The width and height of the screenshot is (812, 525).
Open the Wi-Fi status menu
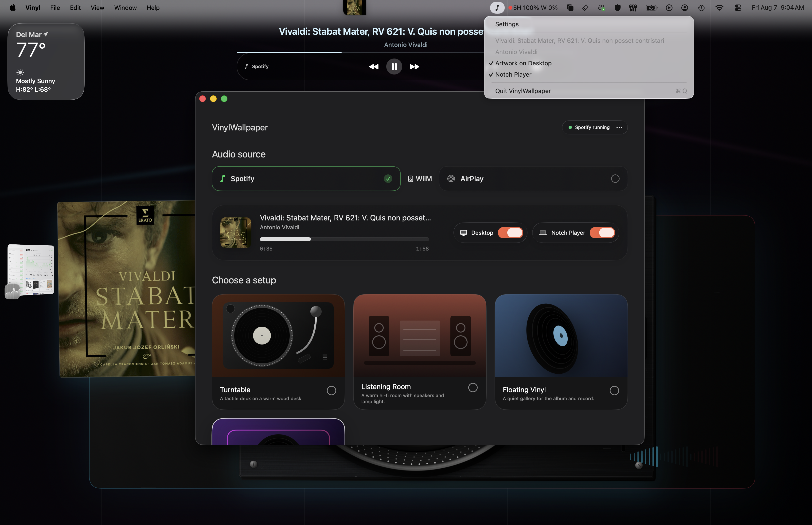(719, 8)
